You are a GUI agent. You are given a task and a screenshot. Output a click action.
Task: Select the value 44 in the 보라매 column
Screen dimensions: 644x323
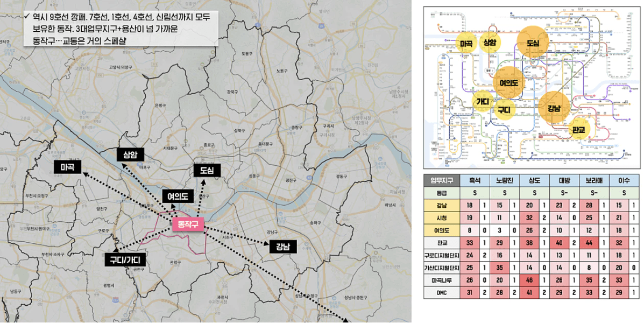589,242
